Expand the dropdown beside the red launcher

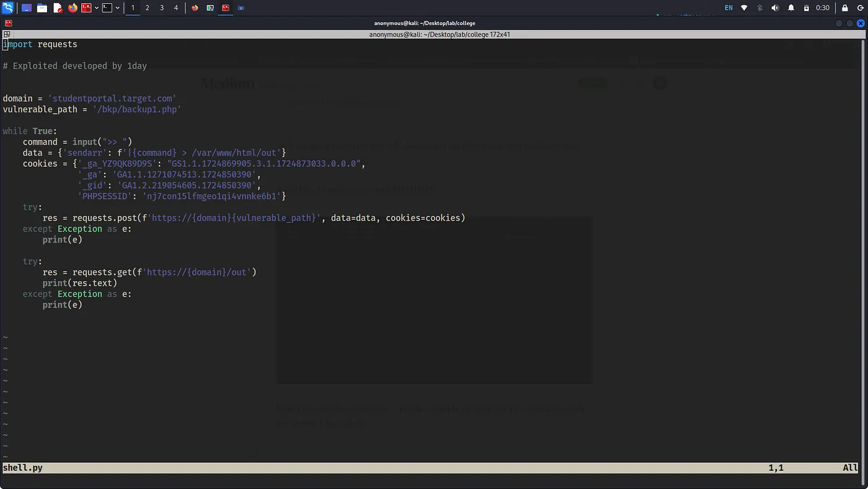(97, 8)
